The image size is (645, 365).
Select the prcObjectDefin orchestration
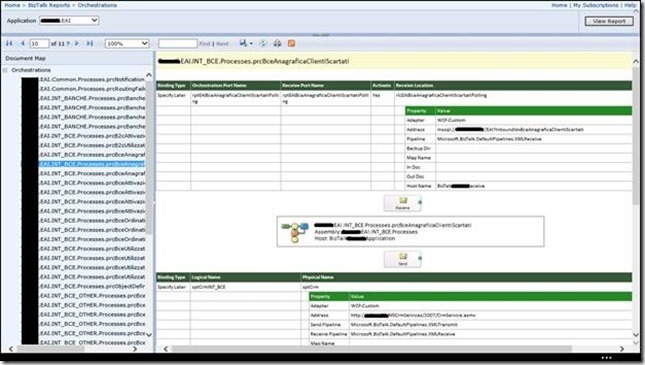(x=92, y=286)
